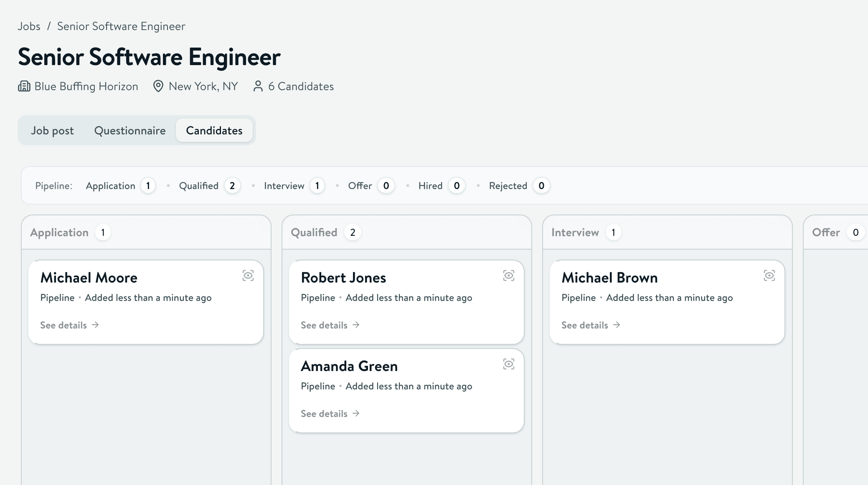Screen dimensions: 868x485
Task: Select Rejected in the pipeline filter
Action: coord(508,186)
